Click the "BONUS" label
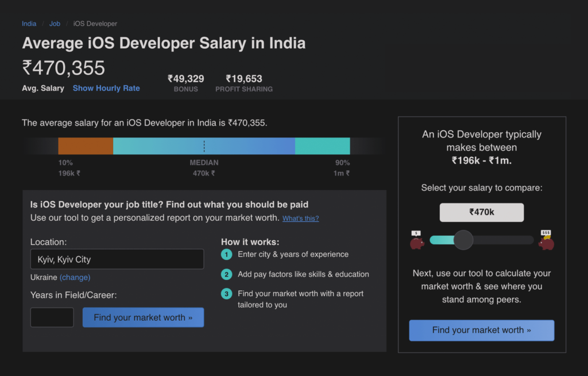588x376 pixels. click(185, 89)
